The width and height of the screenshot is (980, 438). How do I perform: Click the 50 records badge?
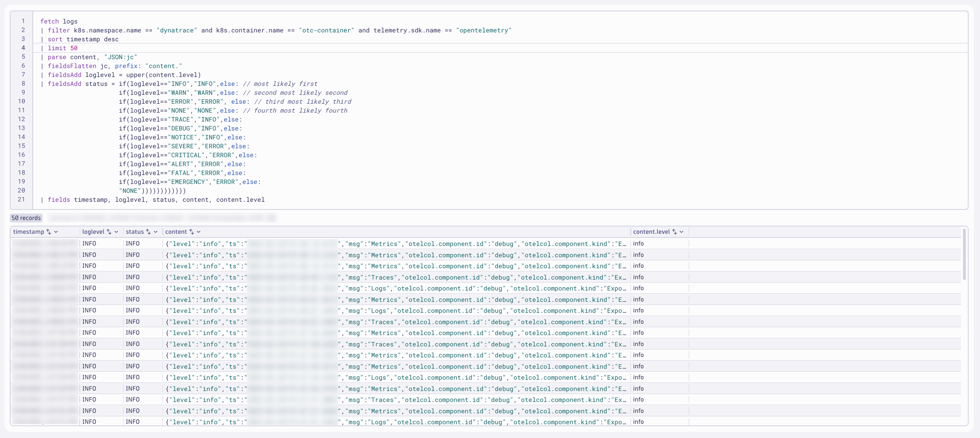click(x=26, y=218)
